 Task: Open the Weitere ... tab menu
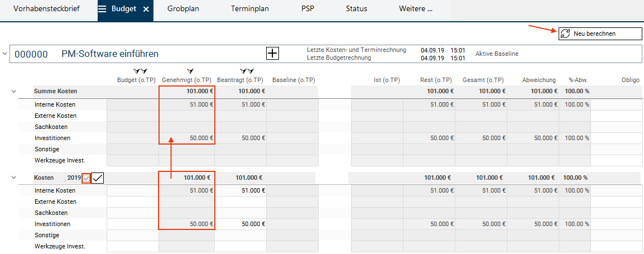416,8
